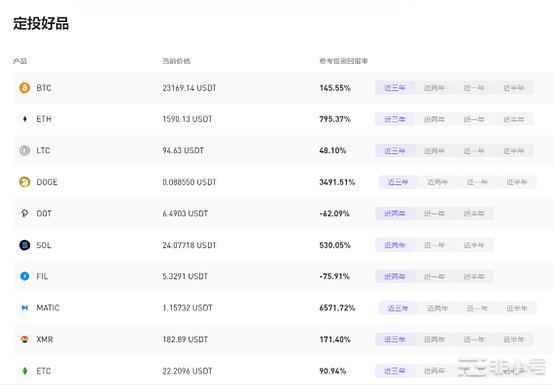Select 近一年 period in FIL row
554x385 pixels.
pyautogui.click(x=435, y=276)
